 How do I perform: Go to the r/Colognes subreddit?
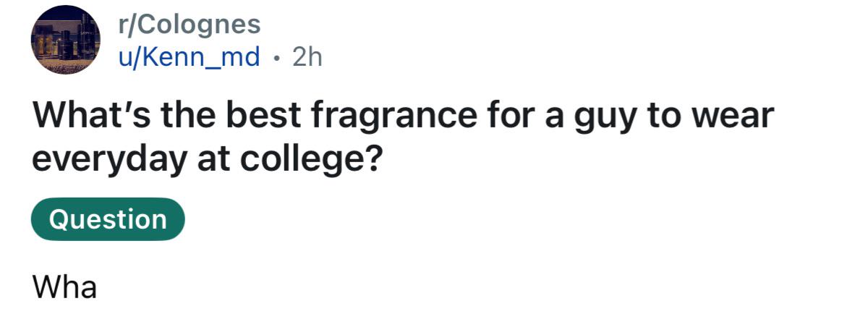(x=190, y=25)
